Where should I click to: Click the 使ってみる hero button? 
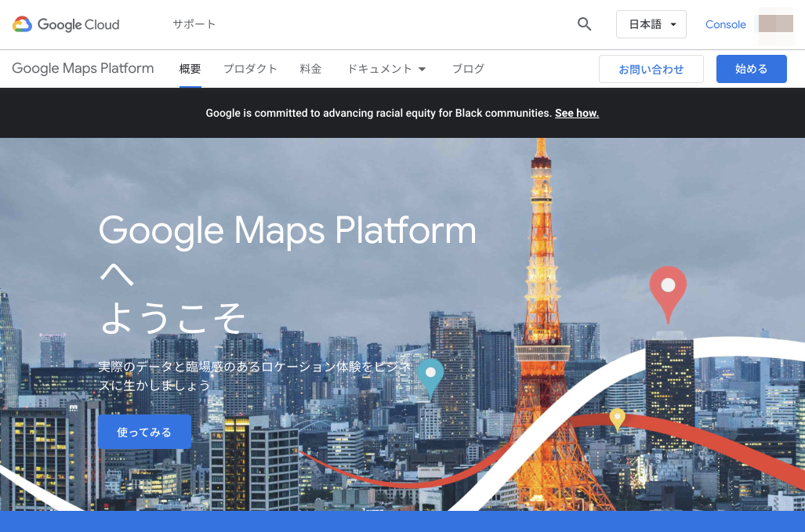[144, 432]
